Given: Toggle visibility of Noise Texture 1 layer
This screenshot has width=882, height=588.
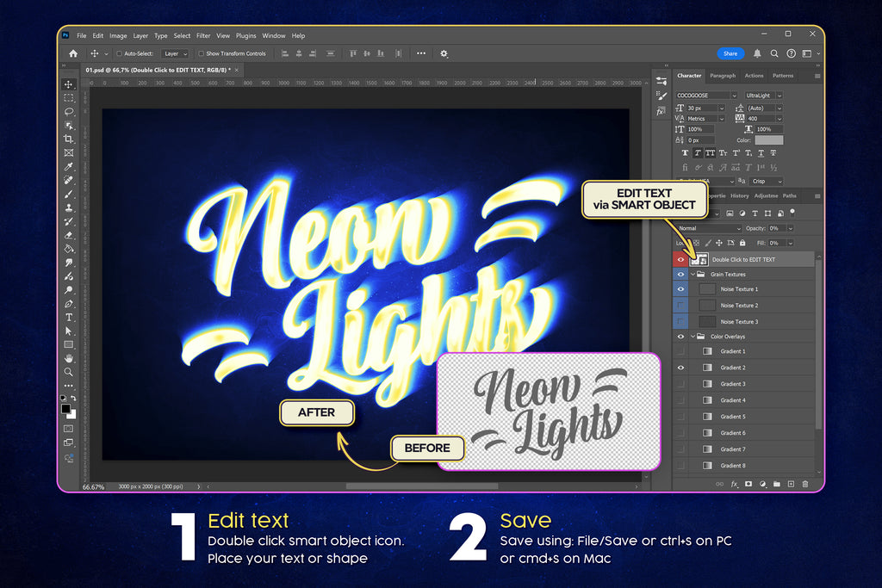Looking at the screenshot, I should (681, 289).
